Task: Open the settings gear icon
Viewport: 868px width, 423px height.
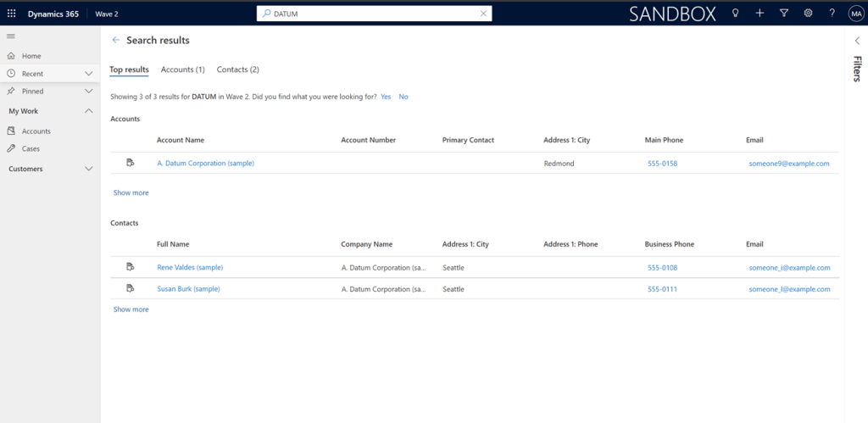Action: (808, 14)
